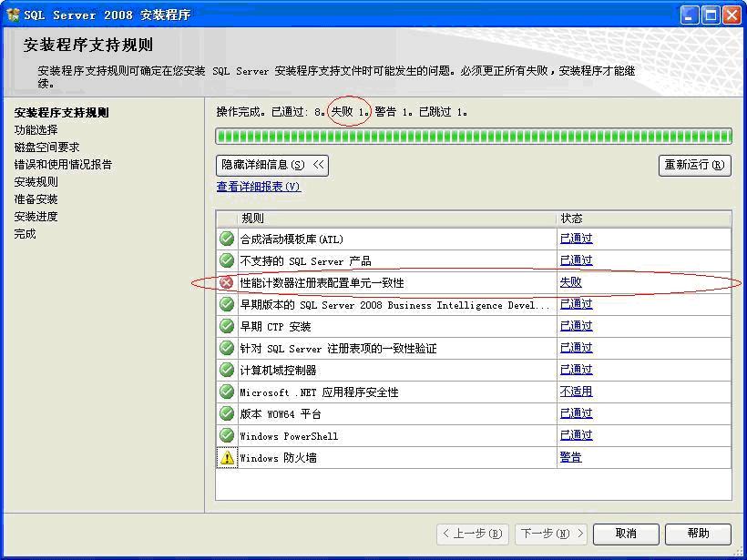Open 已通过 link for 计算机域控制器
This screenshot has height=560, width=747.
pyautogui.click(x=577, y=370)
